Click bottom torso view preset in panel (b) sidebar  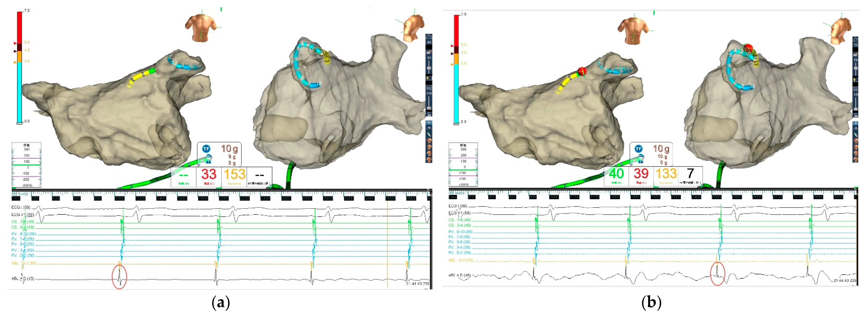click(856, 160)
